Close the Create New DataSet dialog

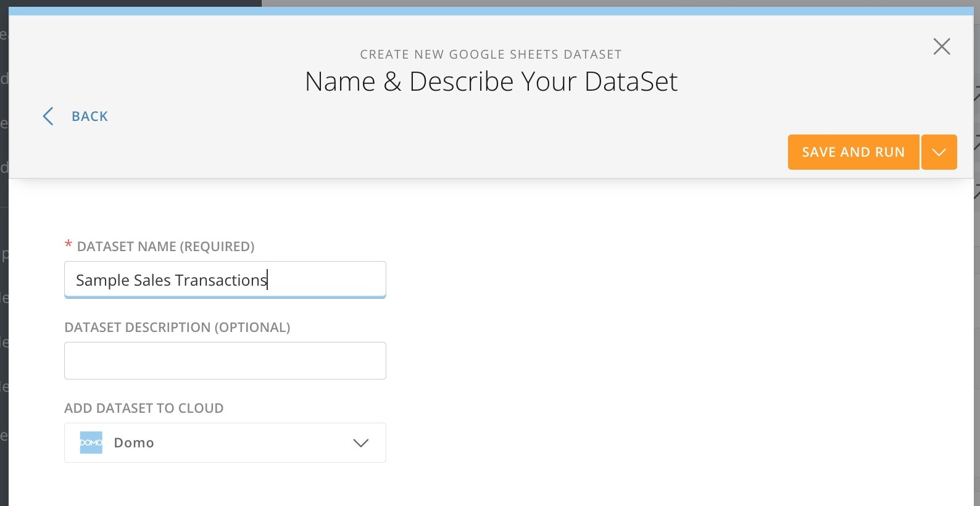pos(941,46)
